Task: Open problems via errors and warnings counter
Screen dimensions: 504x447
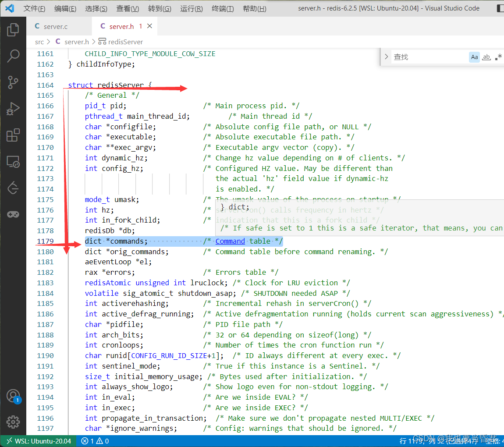Action: [95, 441]
